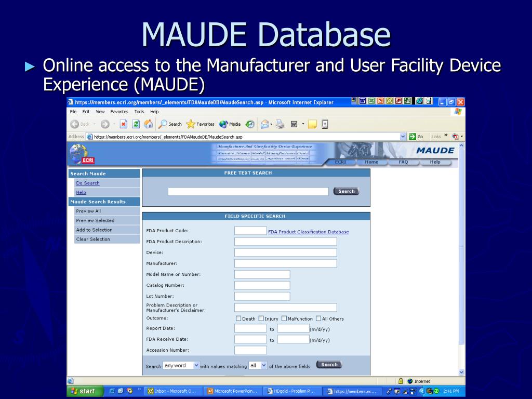532x399 pixels.
Task: Click the Word icon in Office shortcut bar
Action: [x=363, y=101]
